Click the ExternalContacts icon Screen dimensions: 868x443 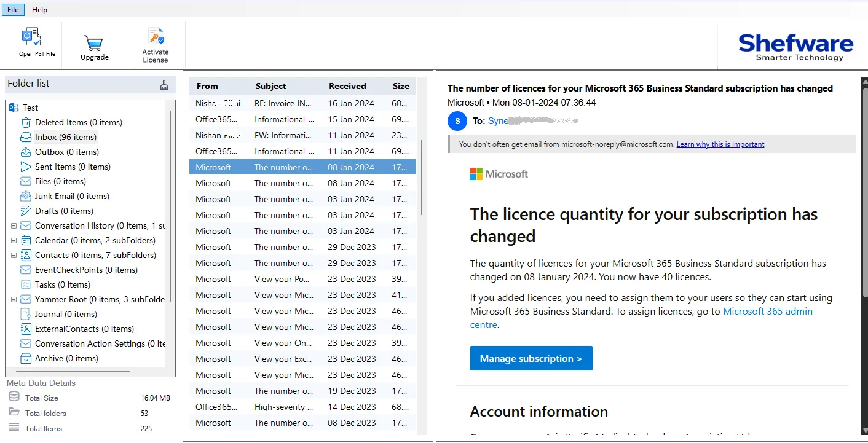26,329
